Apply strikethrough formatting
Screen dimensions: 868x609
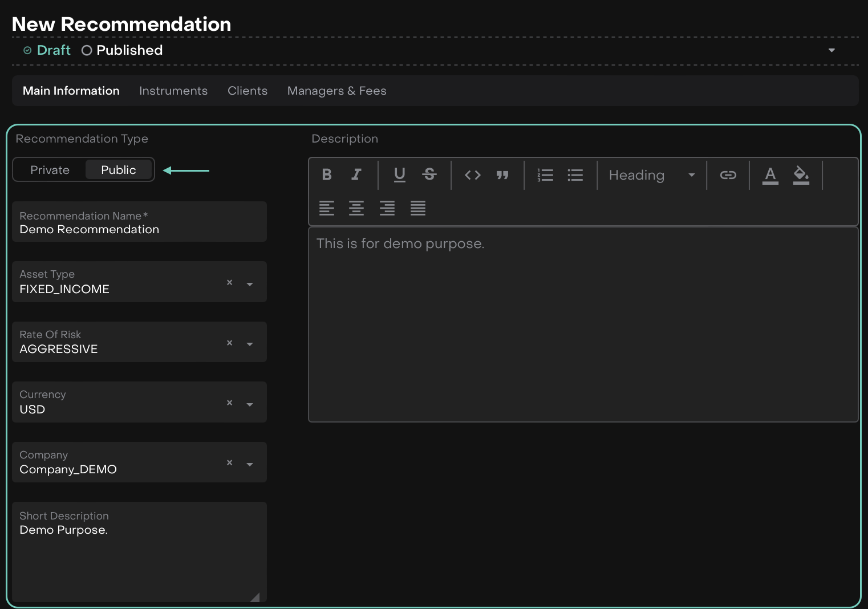pyautogui.click(x=429, y=174)
